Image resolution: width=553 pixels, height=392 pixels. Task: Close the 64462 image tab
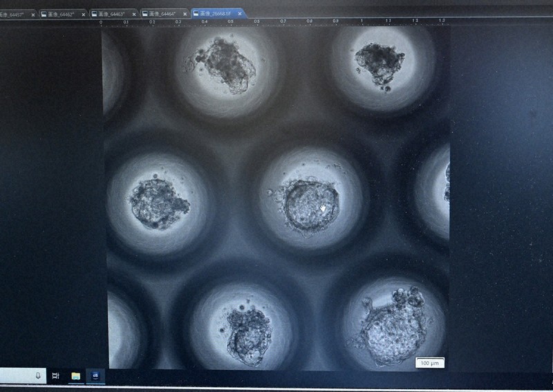tap(83, 15)
